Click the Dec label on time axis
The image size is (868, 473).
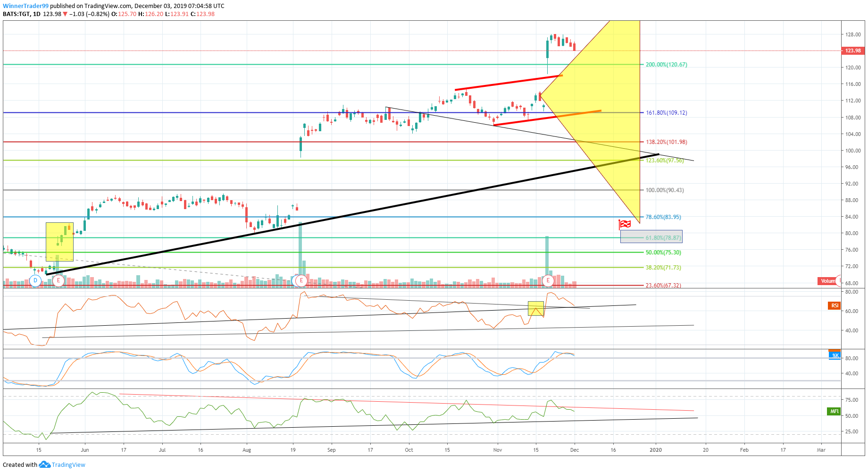[x=574, y=450]
